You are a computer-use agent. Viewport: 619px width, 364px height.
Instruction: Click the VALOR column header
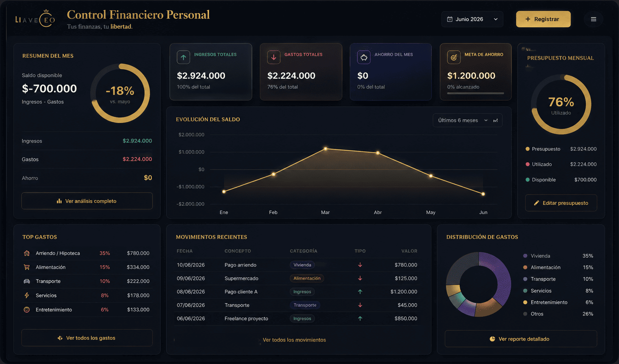point(409,251)
